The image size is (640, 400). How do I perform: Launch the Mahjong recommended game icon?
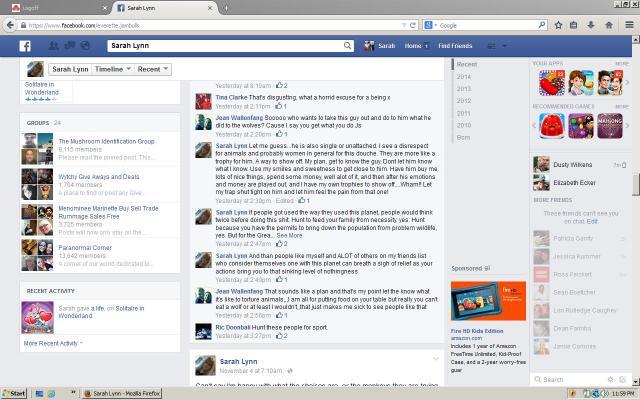610,126
